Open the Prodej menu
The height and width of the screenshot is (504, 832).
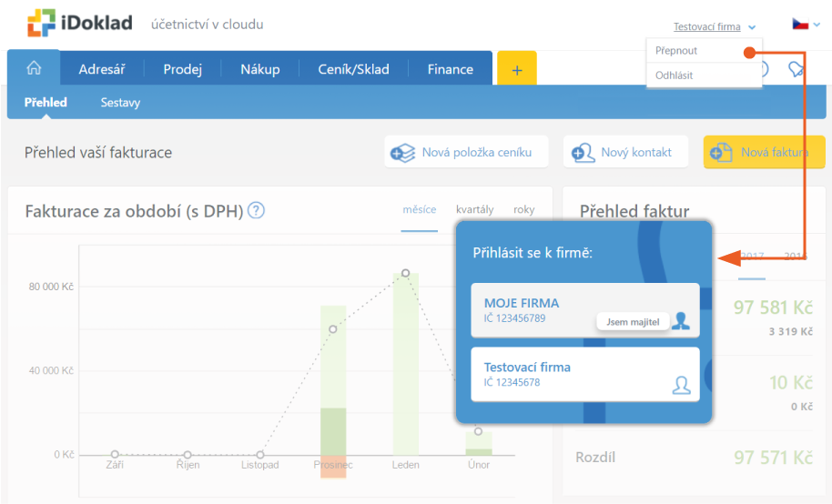[183, 69]
